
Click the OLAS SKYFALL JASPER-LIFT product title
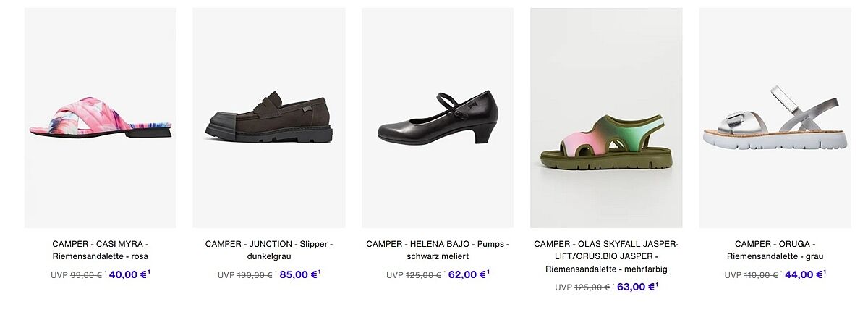[x=606, y=256]
